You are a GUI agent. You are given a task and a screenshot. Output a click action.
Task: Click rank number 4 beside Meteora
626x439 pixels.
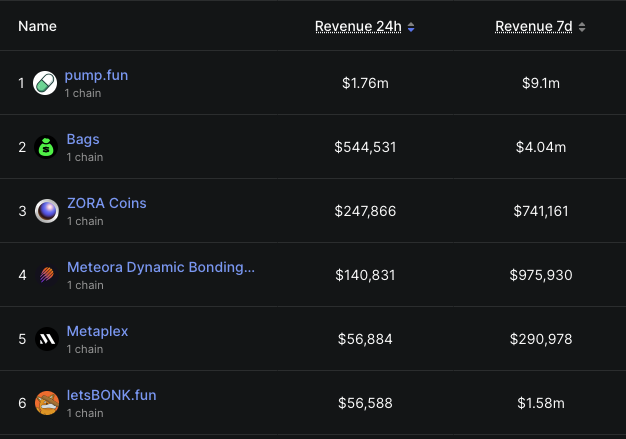click(x=22, y=275)
